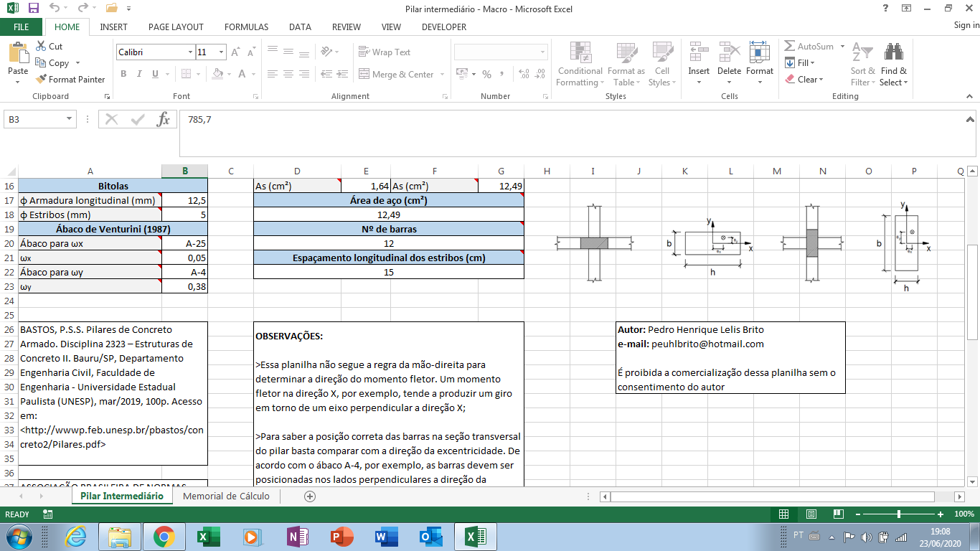Open Format as Table gallery
980x551 pixels.
(x=626, y=65)
